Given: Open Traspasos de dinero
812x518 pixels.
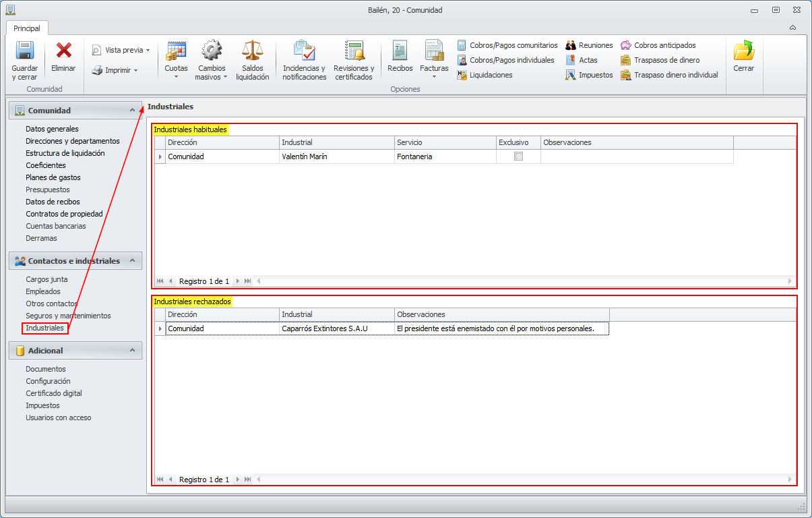Looking at the screenshot, I should 660,60.
